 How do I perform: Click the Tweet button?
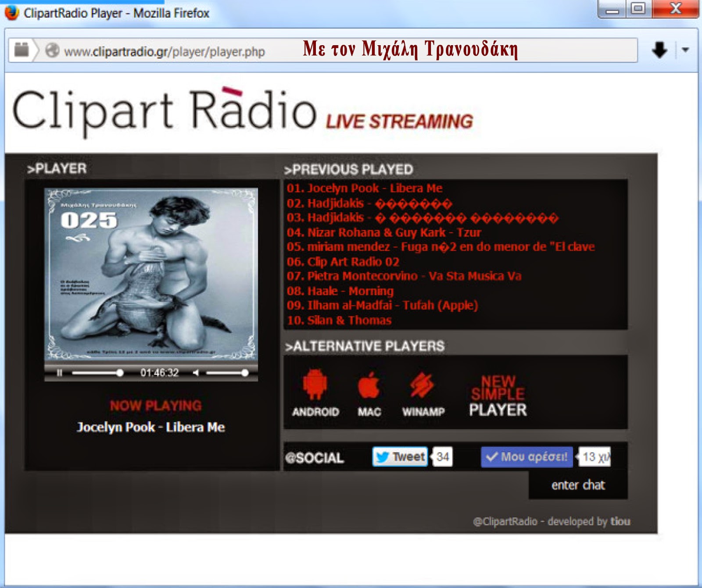400,457
